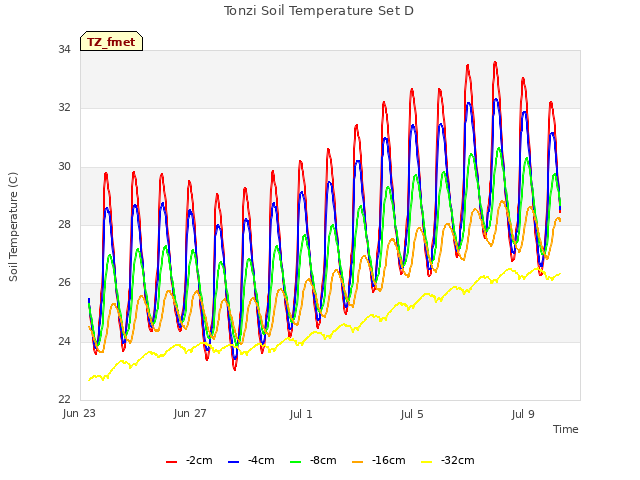
Task: Click the yellow -32cm legend swatch
Action: point(427,461)
